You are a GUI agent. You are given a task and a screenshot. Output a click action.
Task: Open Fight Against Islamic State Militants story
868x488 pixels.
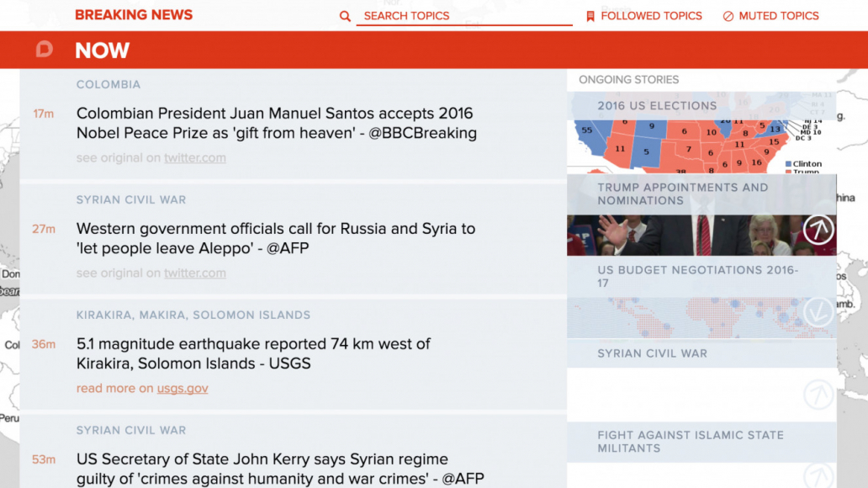pyautogui.click(x=691, y=442)
